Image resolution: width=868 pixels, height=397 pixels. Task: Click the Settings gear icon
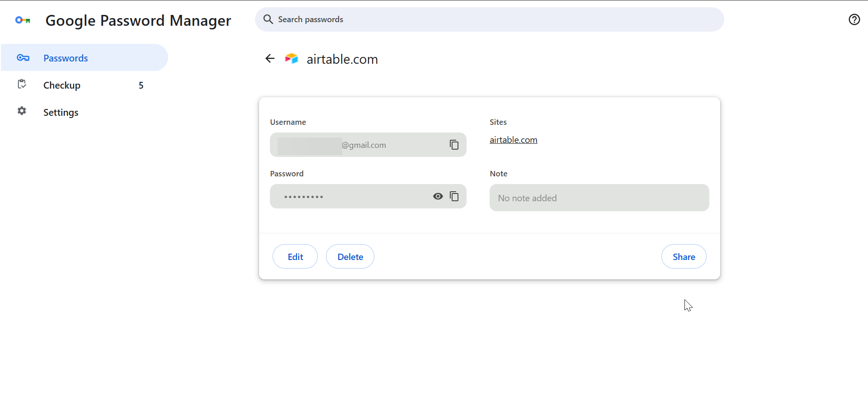coord(22,111)
